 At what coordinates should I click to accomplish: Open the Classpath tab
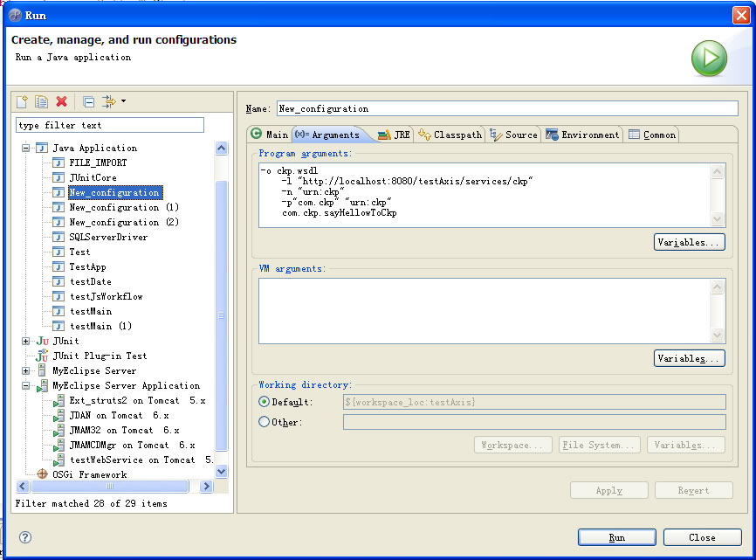point(450,135)
